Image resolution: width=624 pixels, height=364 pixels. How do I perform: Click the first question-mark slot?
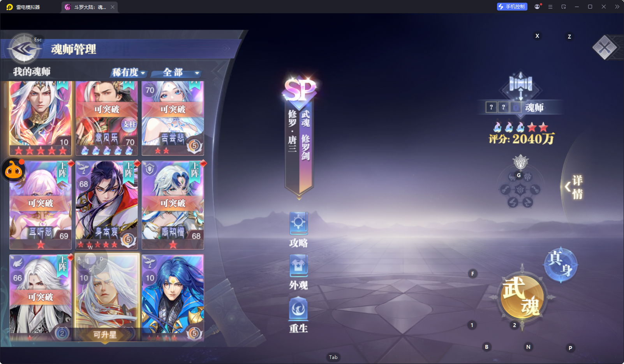pyautogui.click(x=491, y=107)
